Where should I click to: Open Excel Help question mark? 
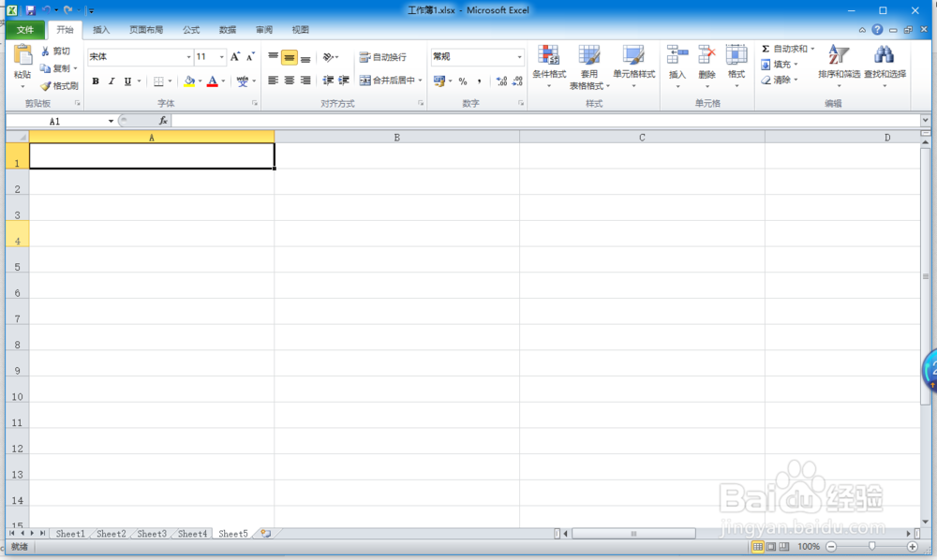coord(877,29)
